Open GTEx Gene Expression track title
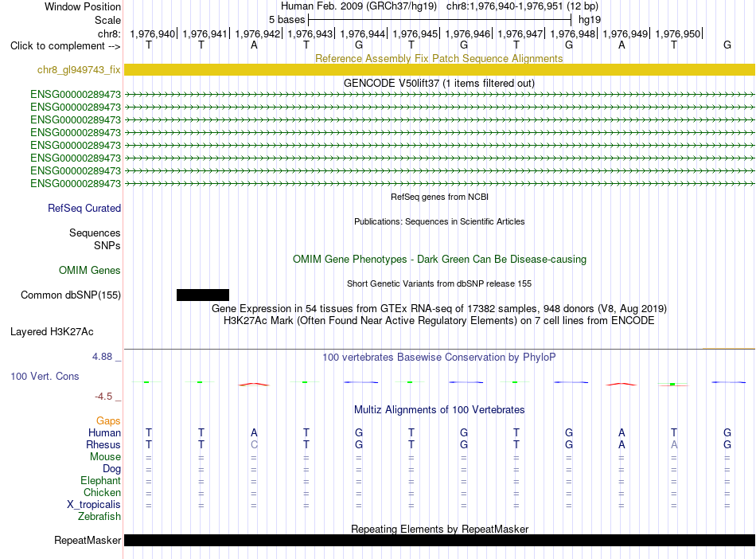This screenshot has width=756, height=559. pos(439,309)
